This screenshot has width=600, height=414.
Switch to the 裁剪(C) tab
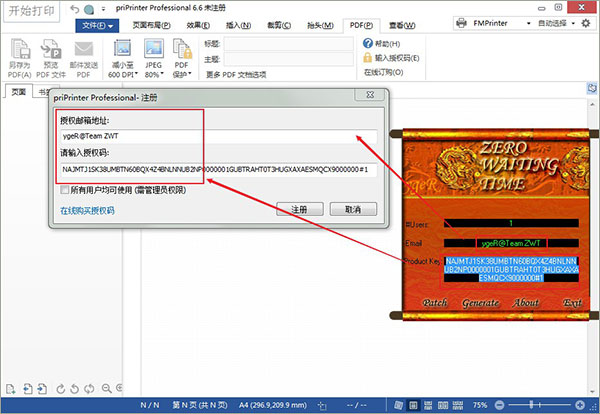(x=279, y=25)
